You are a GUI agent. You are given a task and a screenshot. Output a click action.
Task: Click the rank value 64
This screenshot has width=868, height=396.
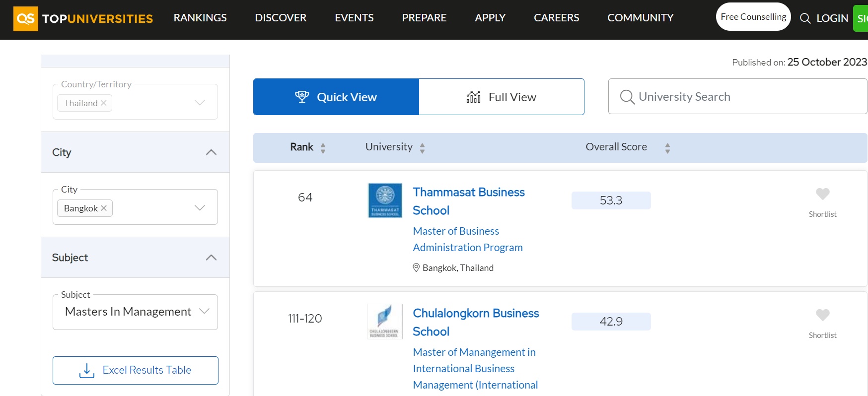coord(305,198)
